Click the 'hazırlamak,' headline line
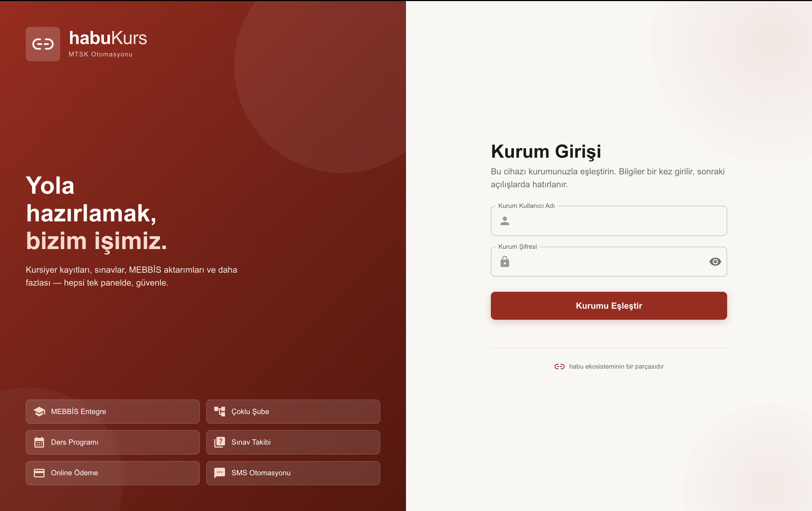Viewport: 812px width, 511px height. tap(91, 214)
